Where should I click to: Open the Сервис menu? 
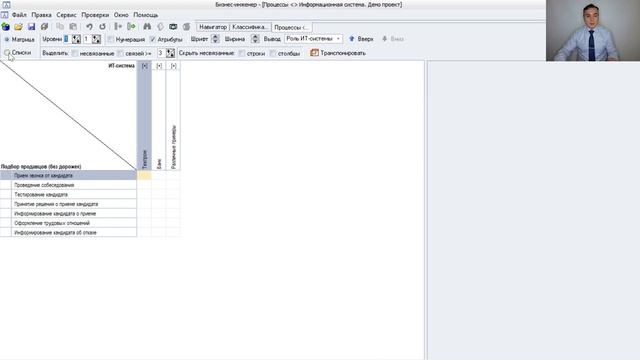(x=67, y=15)
